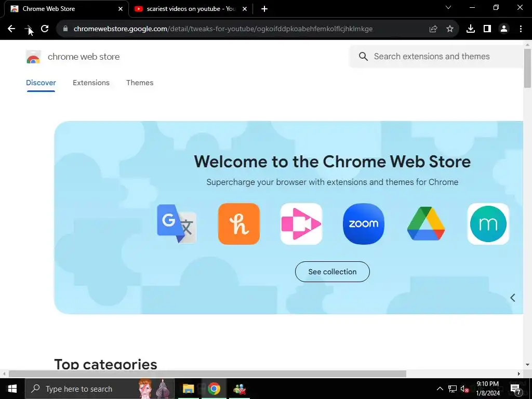The image size is (532, 399).
Task: Click the Chrome Web Store rainbow logo
Action: tap(33, 57)
